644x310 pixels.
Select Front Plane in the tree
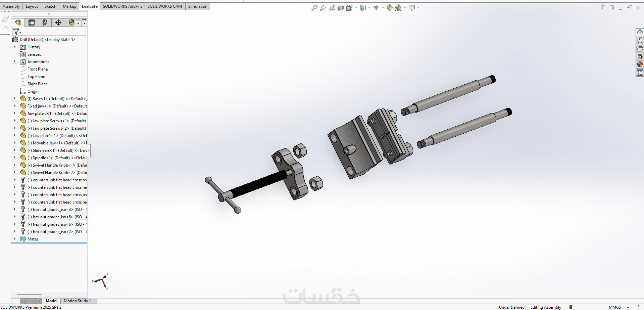click(38, 69)
